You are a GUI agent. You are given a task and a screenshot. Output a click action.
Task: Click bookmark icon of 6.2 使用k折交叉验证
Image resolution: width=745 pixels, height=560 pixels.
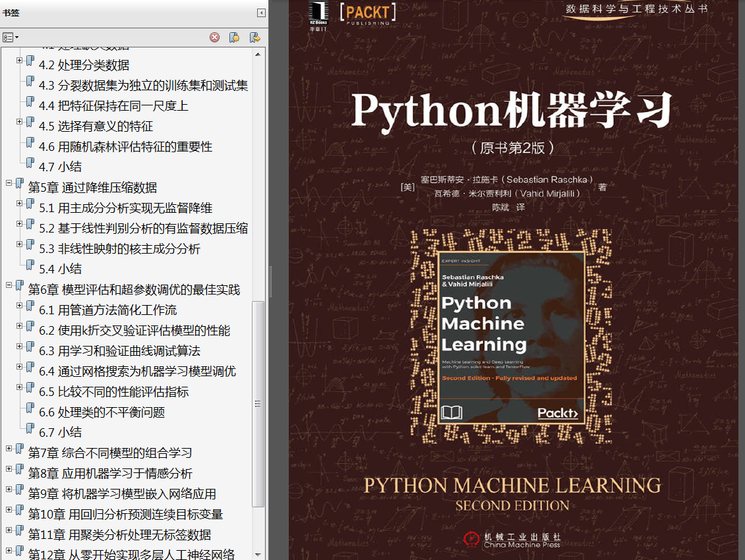tap(30, 326)
